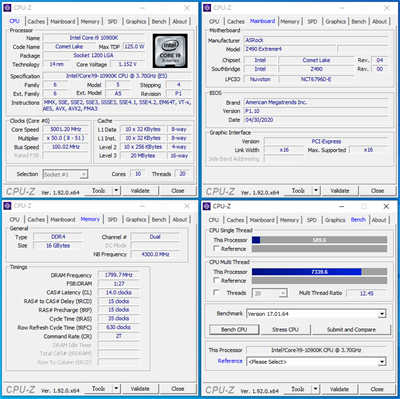The image size is (400, 399).
Task: Click the Manufacturer value ASRock
Action: point(315,40)
